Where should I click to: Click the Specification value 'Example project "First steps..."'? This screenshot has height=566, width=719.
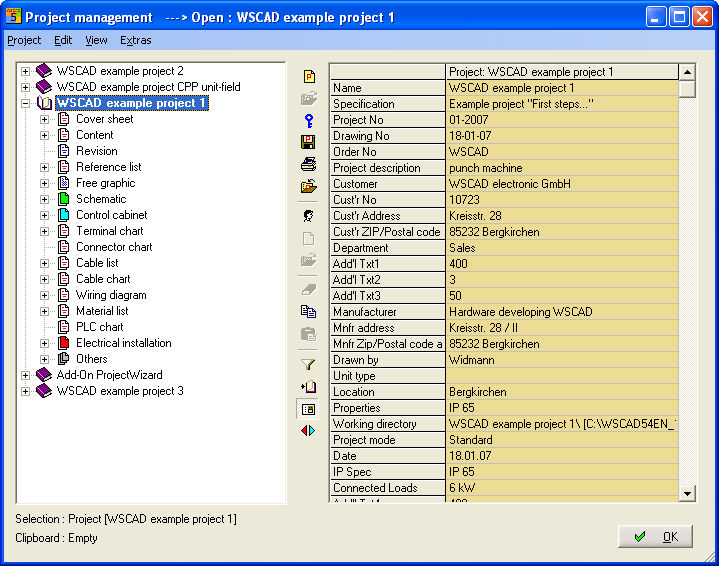pyautogui.click(x=562, y=104)
